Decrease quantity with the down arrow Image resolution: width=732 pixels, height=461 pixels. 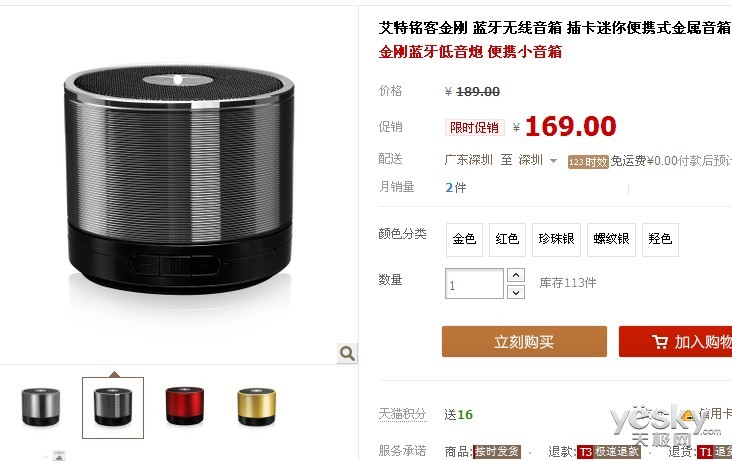pos(516,292)
